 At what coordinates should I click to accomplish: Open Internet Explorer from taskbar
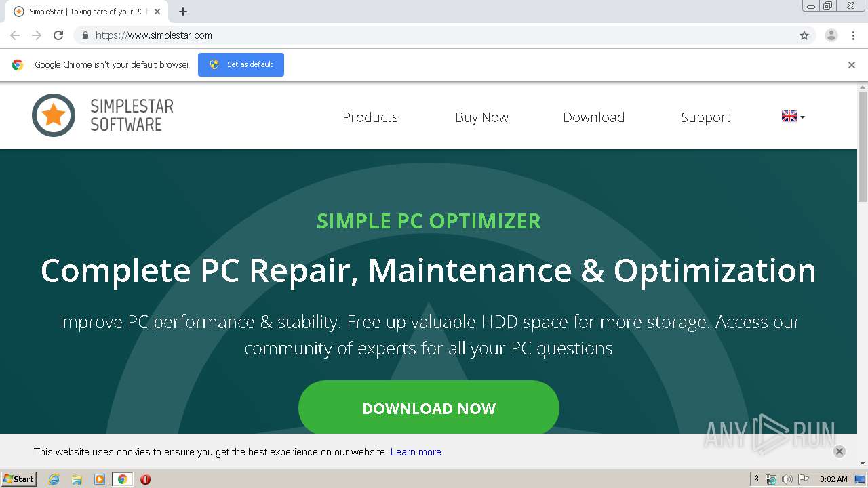(x=54, y=479)
